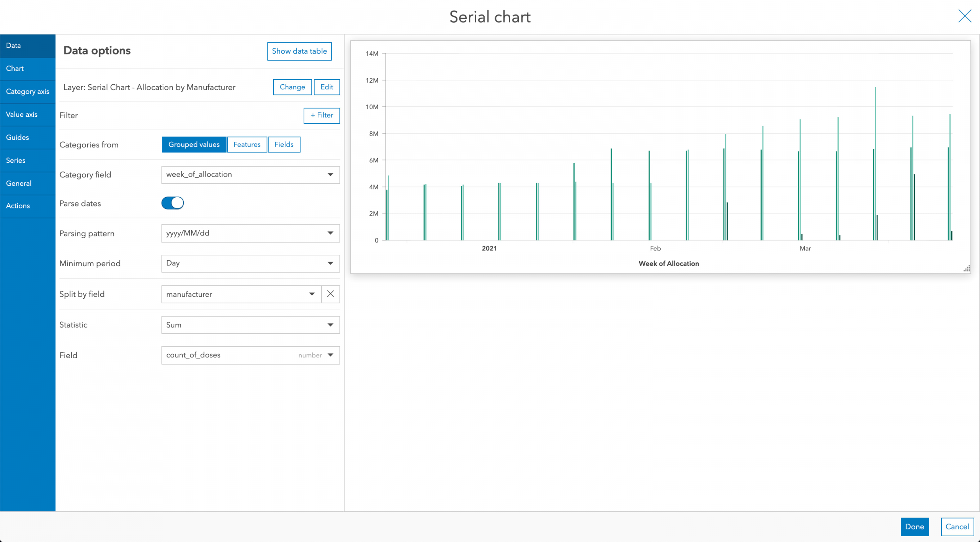Close the Serial chart dialog with X
The width and height of the screenshot is (980, 542).
(964, 16)
